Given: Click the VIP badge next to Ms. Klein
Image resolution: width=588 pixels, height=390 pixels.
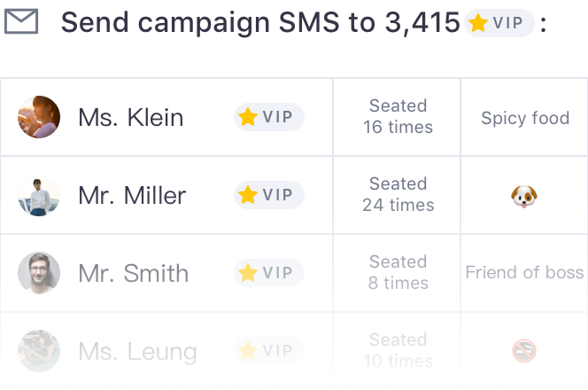Looking at the screenshot, I should (x=269, y=117).
